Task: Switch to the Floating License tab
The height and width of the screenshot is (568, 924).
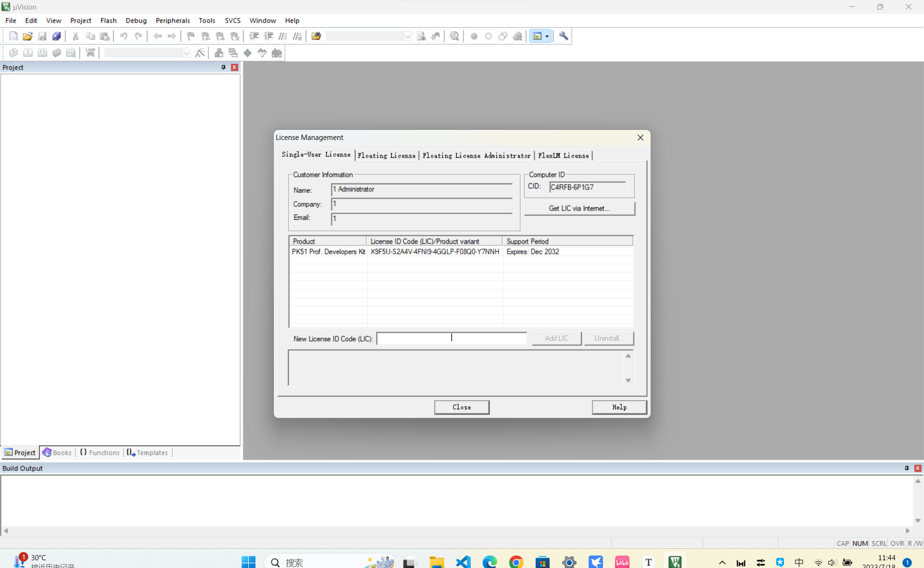Action: click(x=386, y=155)
